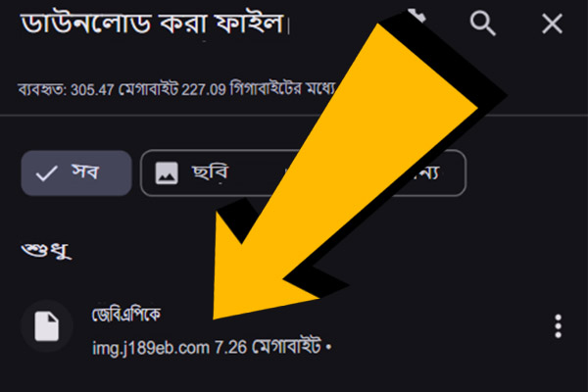The image size is (588, 392).
Task: Click the horizontal divider below storage info
Action: pyautogui.click(x=294, y=116)
